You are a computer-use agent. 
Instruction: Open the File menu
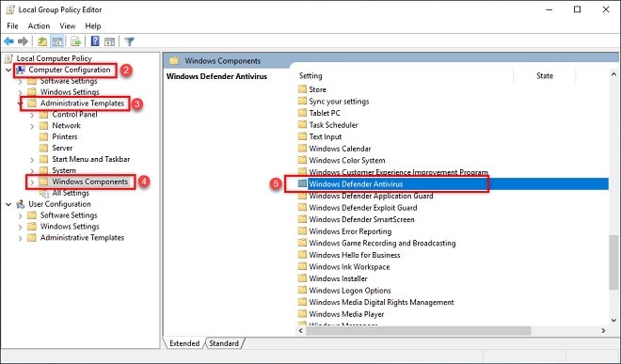12,26
